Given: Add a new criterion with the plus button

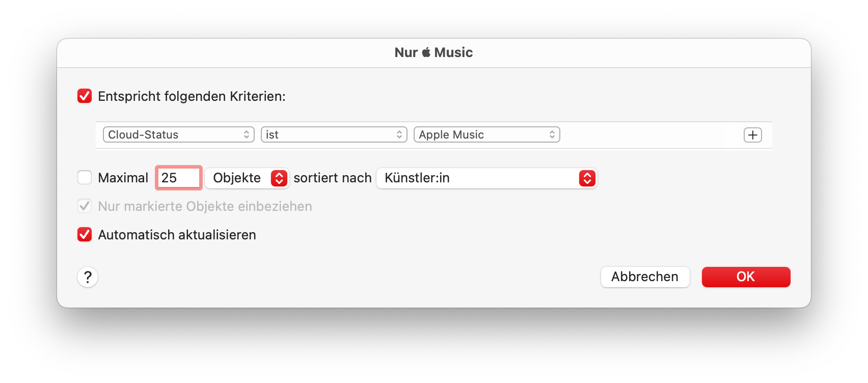Looking at the screenshot, I should (752, 135).
